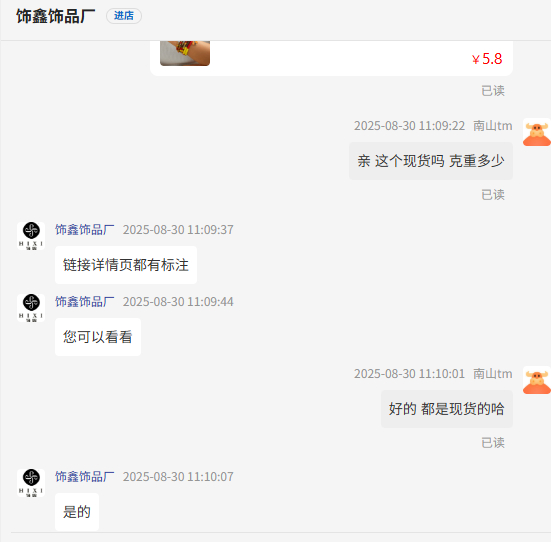551x542 pixels.
Task: Select the reply bubble 是的
Action: tap(77, 512)
